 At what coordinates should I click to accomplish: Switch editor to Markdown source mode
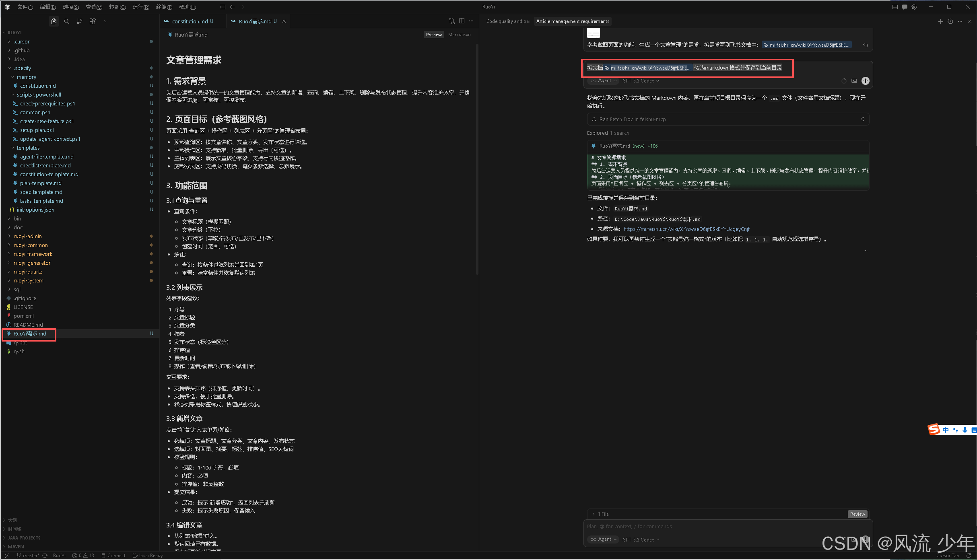pyautogui.click(x=459, y=35)
